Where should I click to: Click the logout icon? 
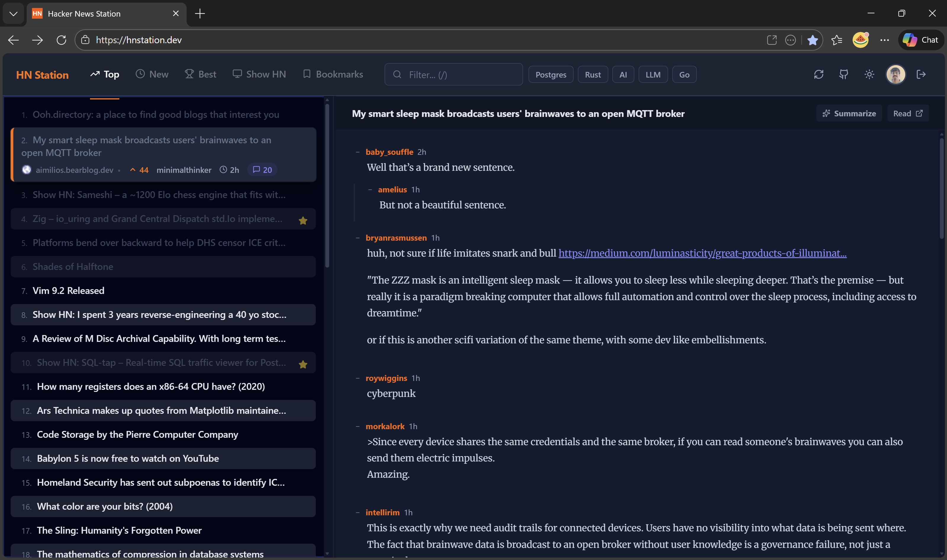921,74
